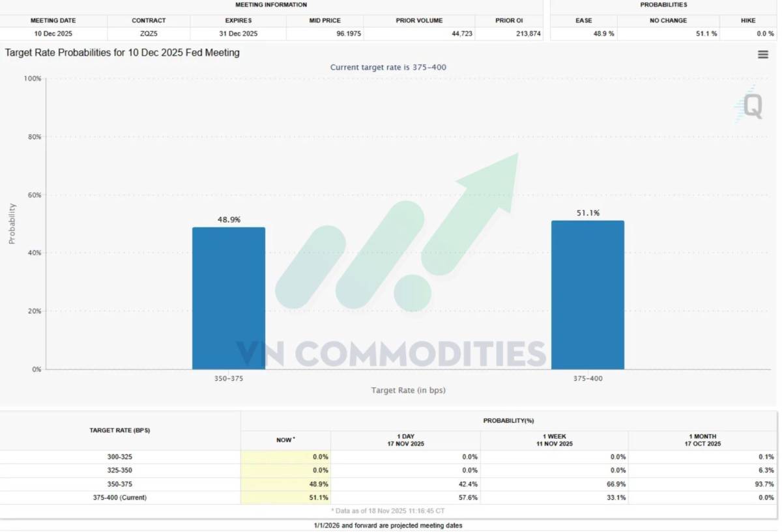Click the 1 MONTH 17 OCT 2025 header
This screenshot has height=532, width=782.
(x=702, y=440)
